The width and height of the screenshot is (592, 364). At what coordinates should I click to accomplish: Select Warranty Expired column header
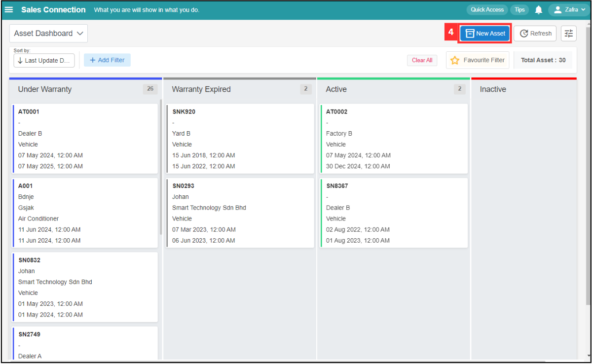(201, 89)
